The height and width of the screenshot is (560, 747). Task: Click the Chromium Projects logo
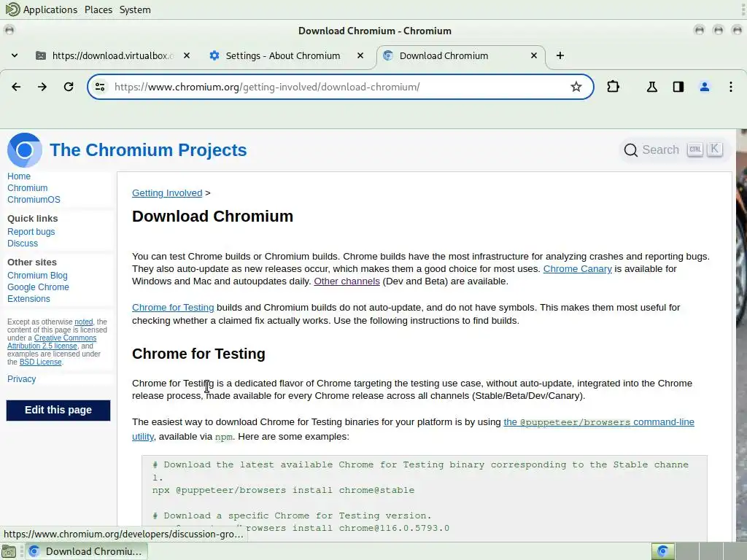[25, 150]
